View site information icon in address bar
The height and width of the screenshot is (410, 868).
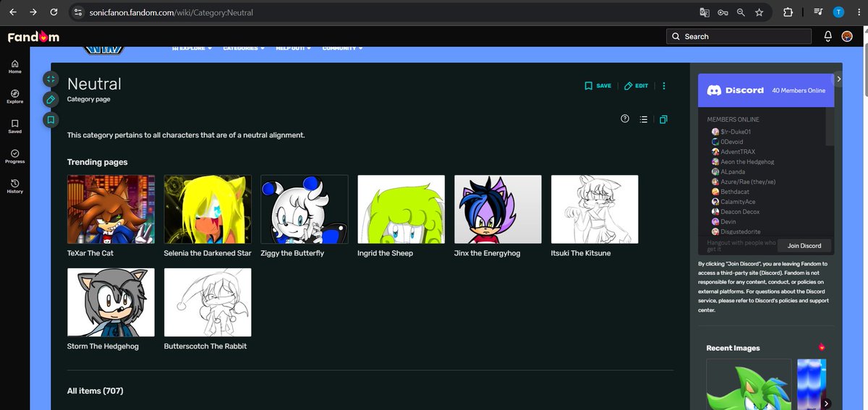[79, 12]
